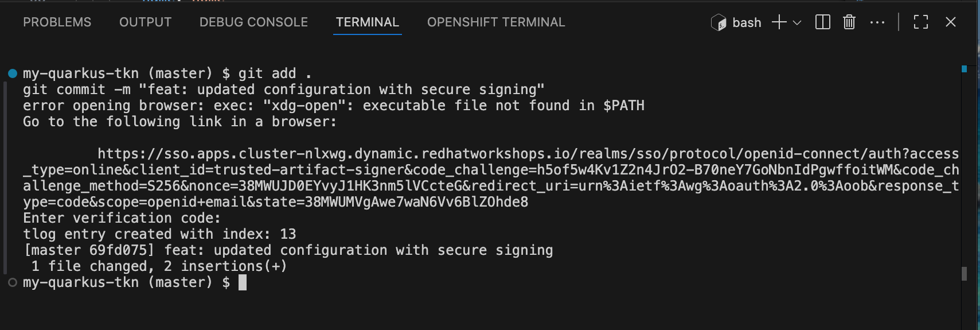Open the more actions ellipsis menu
This screenshot has width=980, height=330.
[x=877, y=22]
